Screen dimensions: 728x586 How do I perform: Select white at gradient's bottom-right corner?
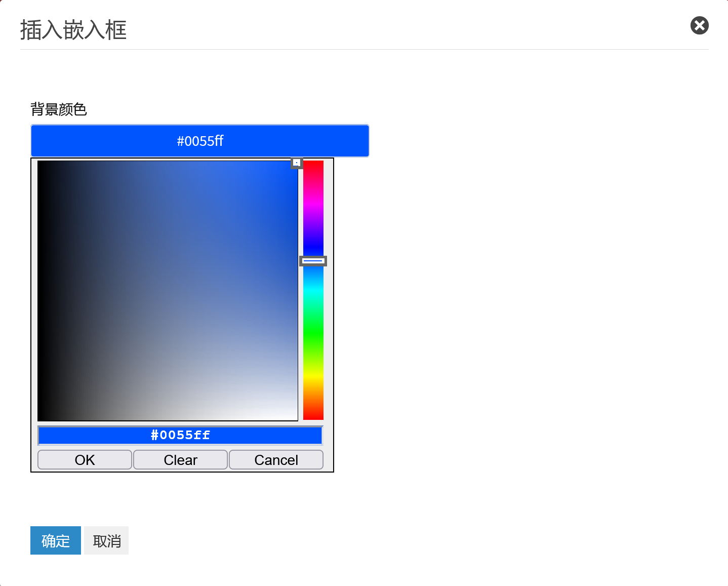[x=296, y=418]
